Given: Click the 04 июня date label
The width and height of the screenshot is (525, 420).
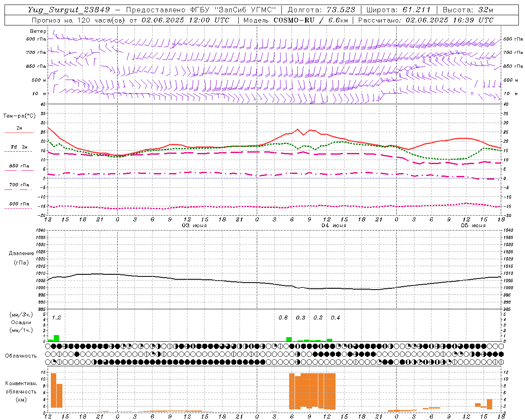Looking at the screenshot, I should [x=334, y=226].
